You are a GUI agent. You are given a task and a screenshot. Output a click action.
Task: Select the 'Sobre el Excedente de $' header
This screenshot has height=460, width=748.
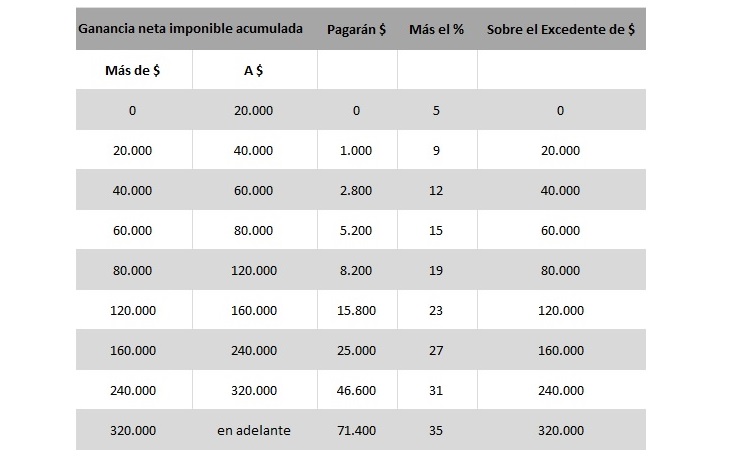click(561, 29)
